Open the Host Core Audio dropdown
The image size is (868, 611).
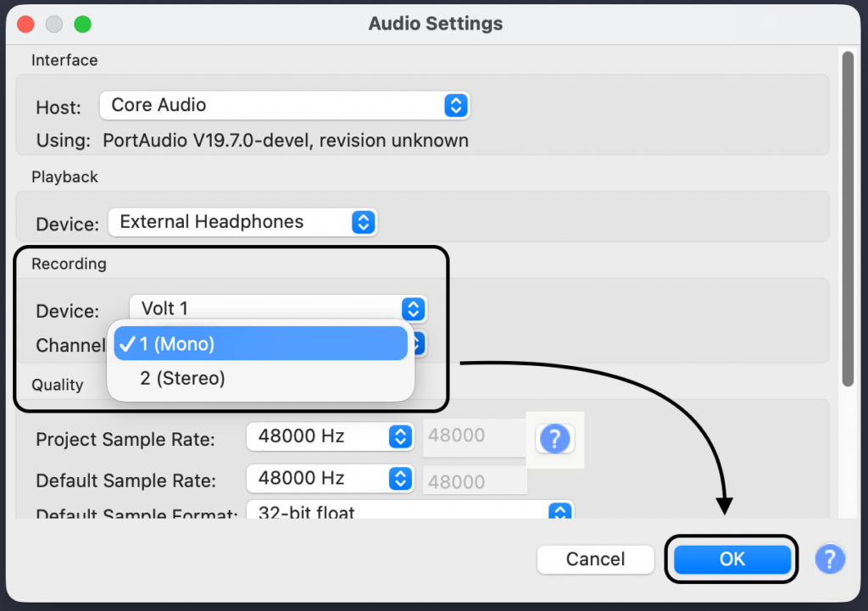pos(284,106)
